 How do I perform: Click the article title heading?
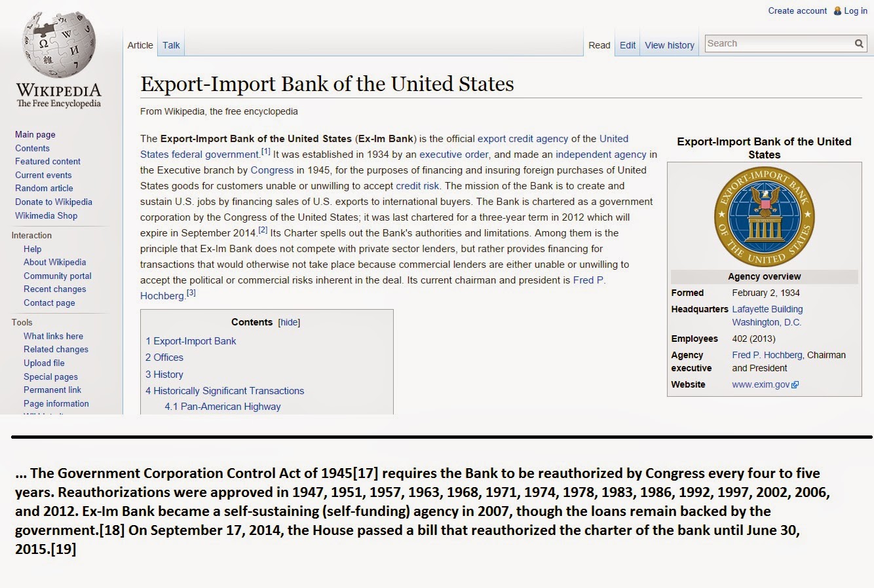(327, 84)
